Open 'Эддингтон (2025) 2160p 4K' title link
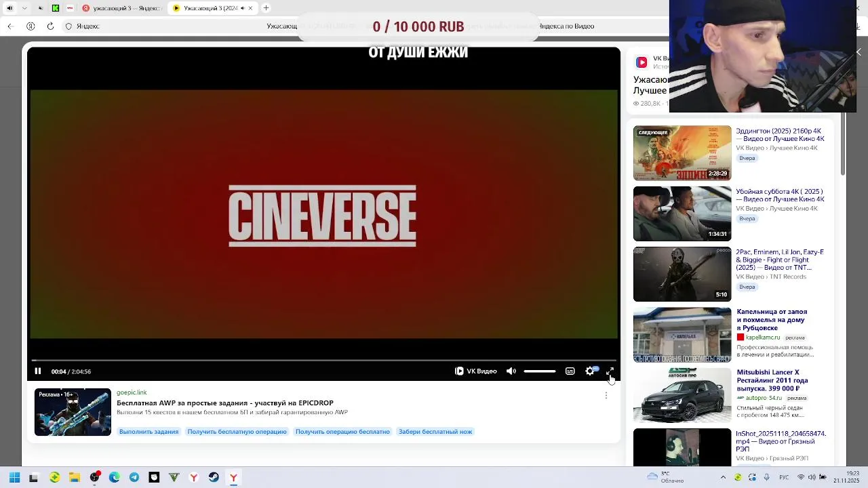 (780, 135)
